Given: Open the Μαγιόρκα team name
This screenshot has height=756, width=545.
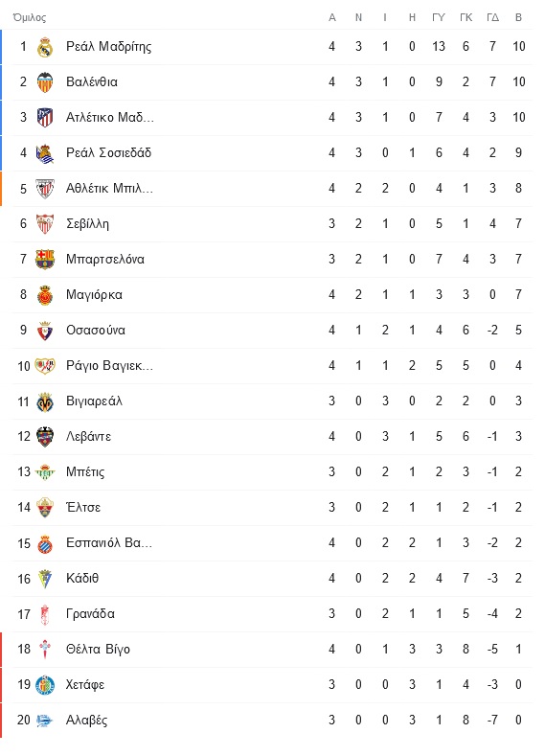Looking at the screenshot, I should [94, 294].
